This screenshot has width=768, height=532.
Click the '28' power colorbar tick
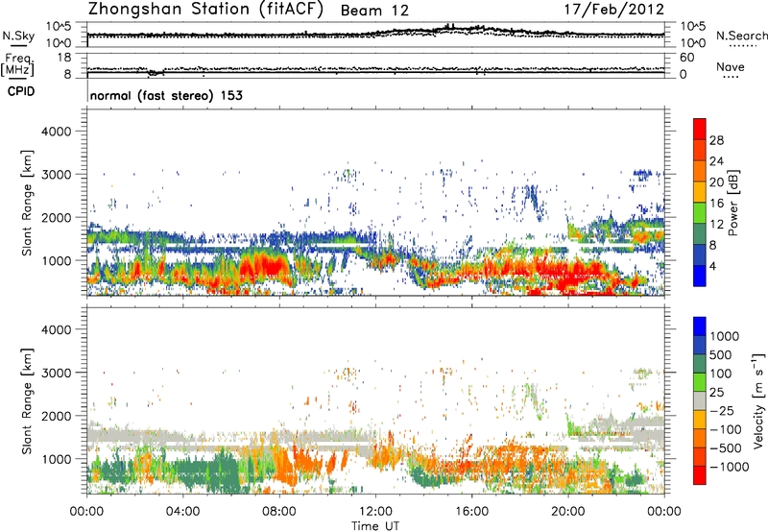click(716, 140)
